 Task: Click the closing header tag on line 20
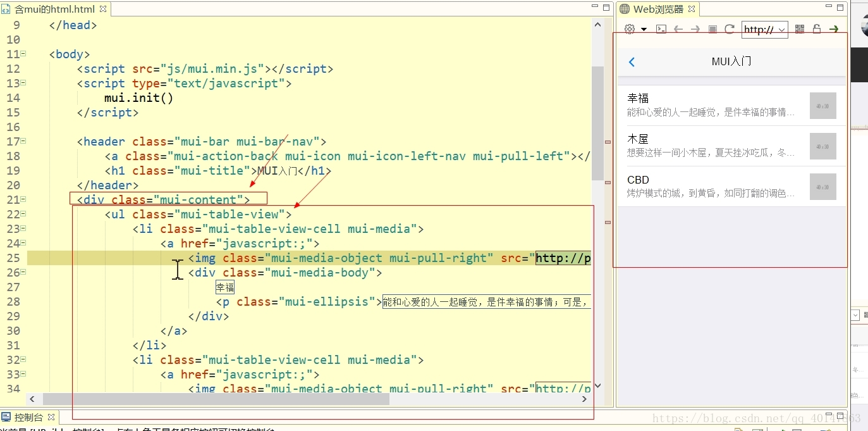pyautogui.click(x=108, y=185)
